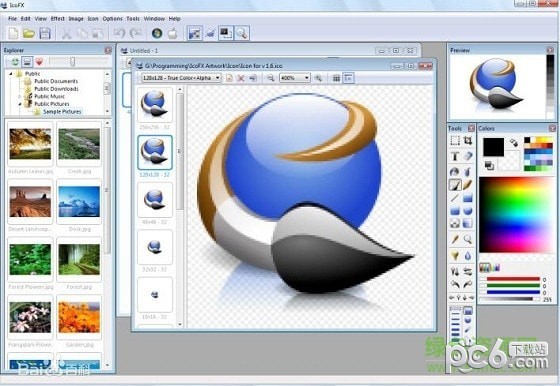
Task: Toggle the favorites heart button in Explorer
Action: point(39,62)
